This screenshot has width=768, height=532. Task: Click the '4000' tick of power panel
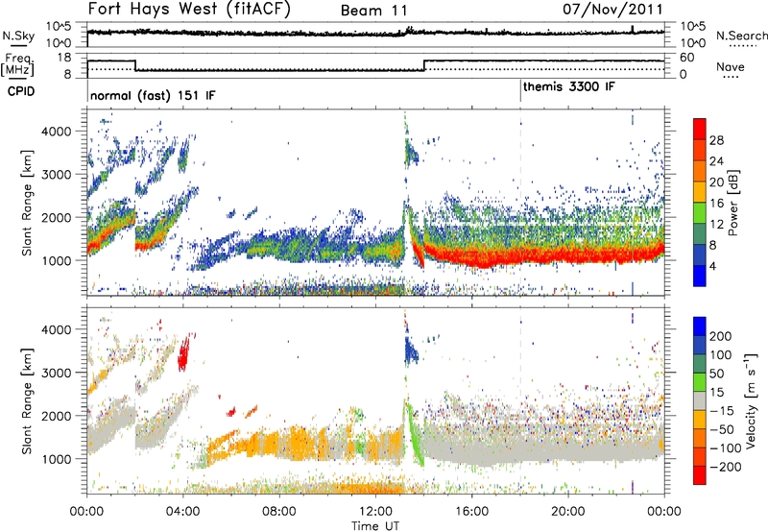(57, 132)
